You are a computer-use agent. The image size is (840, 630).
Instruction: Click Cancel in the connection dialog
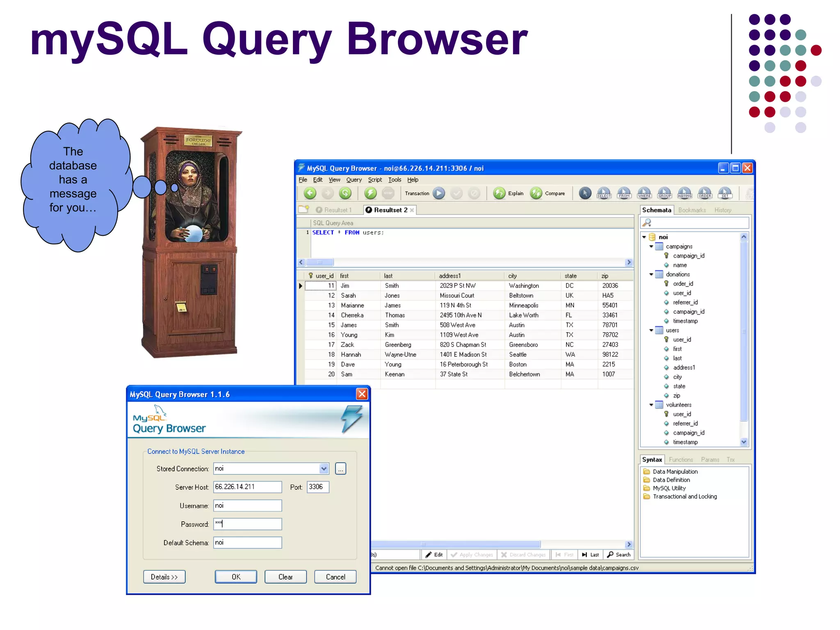(x=335, y=577)
